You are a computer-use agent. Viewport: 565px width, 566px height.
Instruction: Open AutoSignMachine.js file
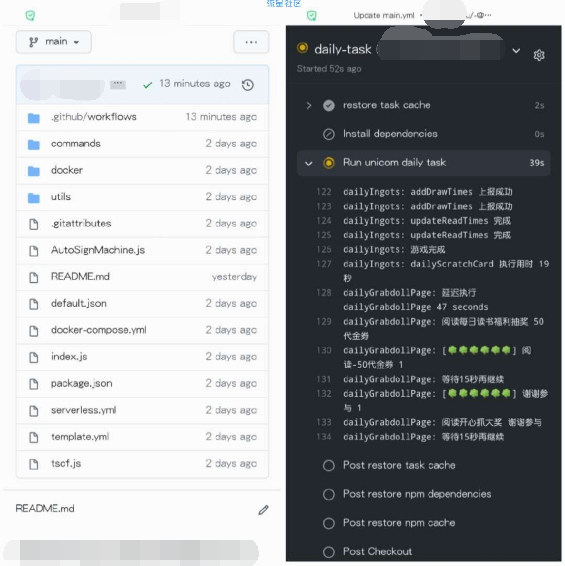[x=98, y=250]
